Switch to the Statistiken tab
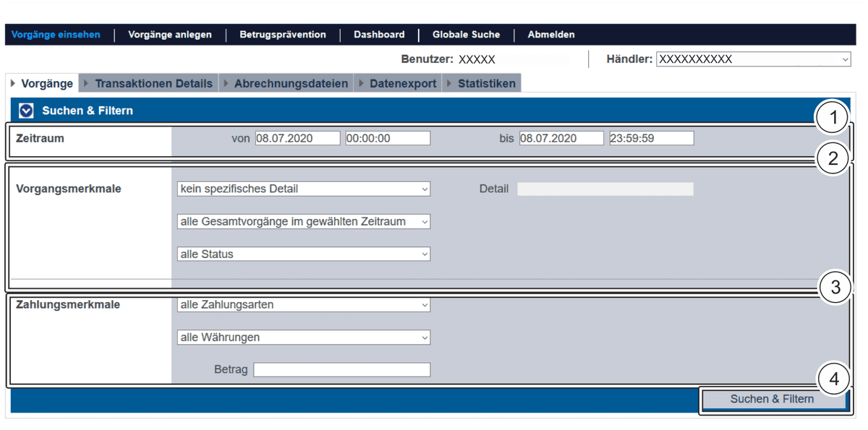Viewport: 868px width, 430px height. click(x=486, y=83)
